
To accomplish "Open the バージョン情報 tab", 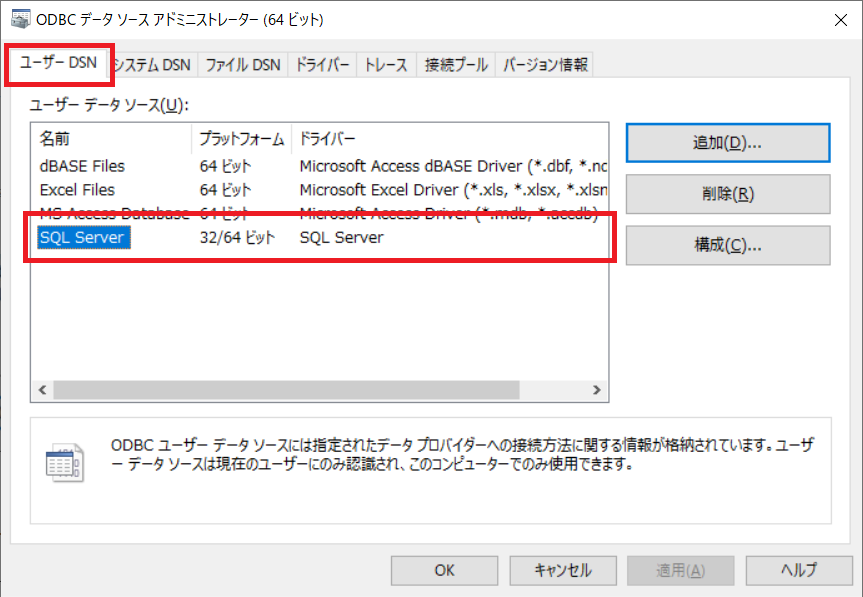I will (545, 65).
